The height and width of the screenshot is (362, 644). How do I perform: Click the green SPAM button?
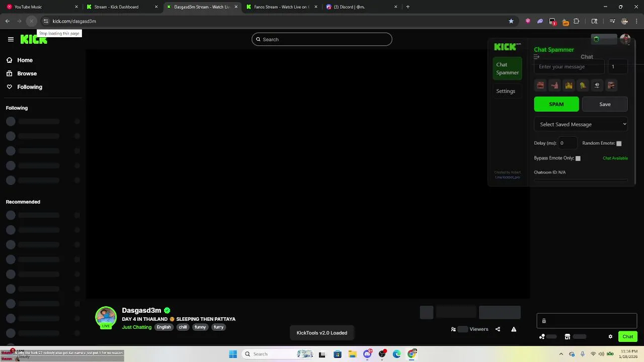tap(556, 104)
